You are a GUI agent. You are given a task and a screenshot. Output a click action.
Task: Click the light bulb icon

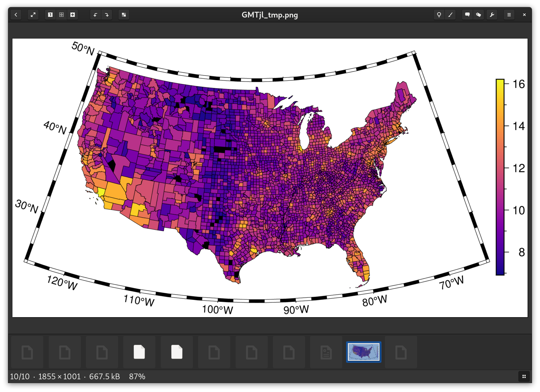439,15
